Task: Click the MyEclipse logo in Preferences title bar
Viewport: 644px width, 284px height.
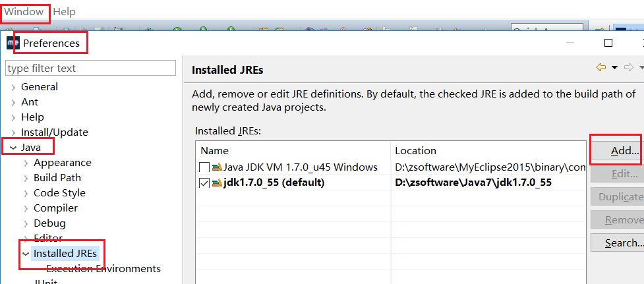Action: coord(13,43)
